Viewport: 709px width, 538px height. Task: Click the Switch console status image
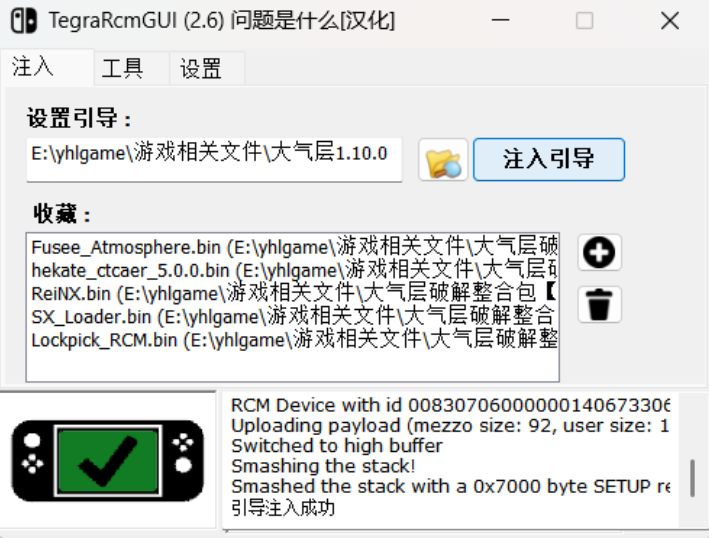click(x=108, y=461)
